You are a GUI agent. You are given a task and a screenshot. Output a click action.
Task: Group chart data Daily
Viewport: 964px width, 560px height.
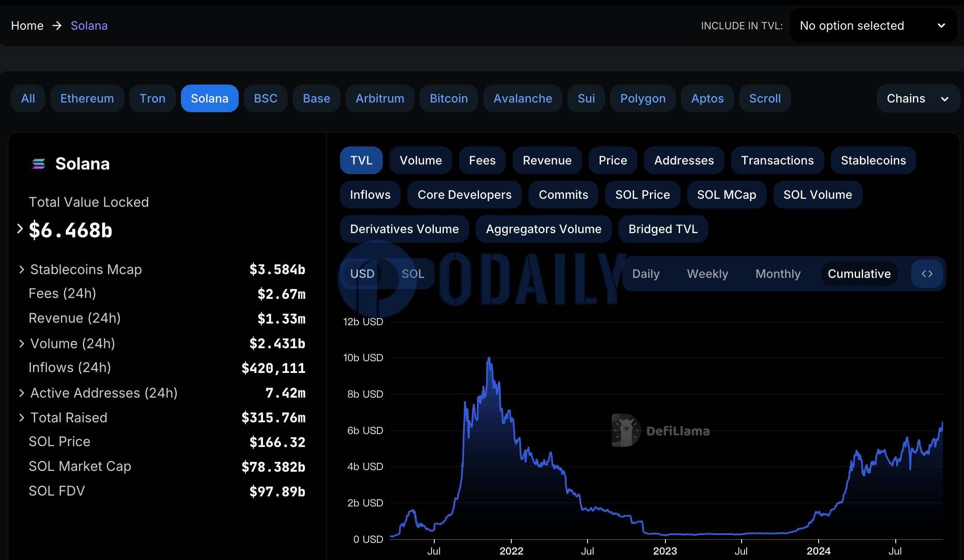(x=646, y=274)
